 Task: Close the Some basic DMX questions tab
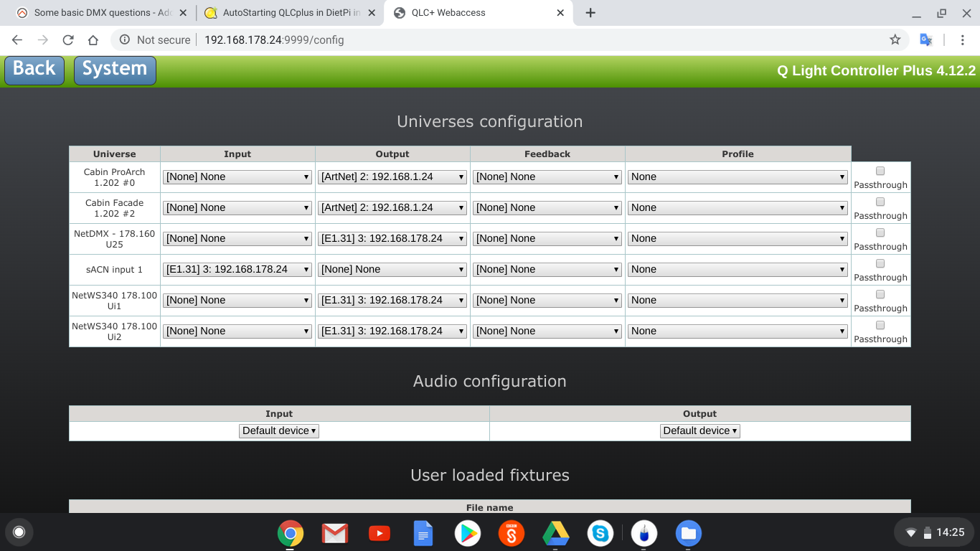(x=182, y=13)
